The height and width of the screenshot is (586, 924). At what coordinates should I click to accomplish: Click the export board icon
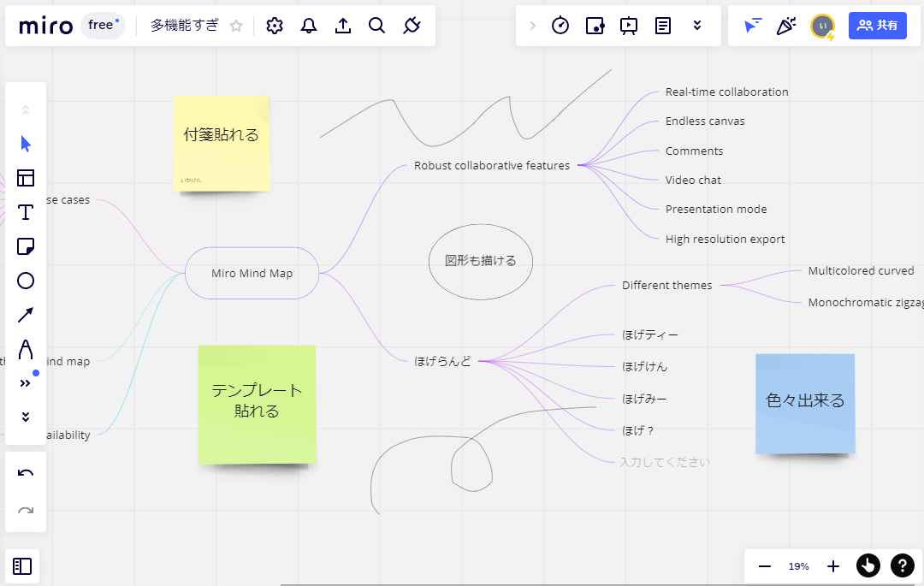coord(343,26)
